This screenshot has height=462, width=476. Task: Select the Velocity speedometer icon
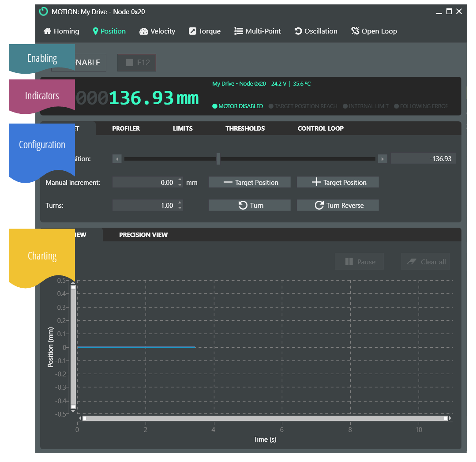[143, 31]
